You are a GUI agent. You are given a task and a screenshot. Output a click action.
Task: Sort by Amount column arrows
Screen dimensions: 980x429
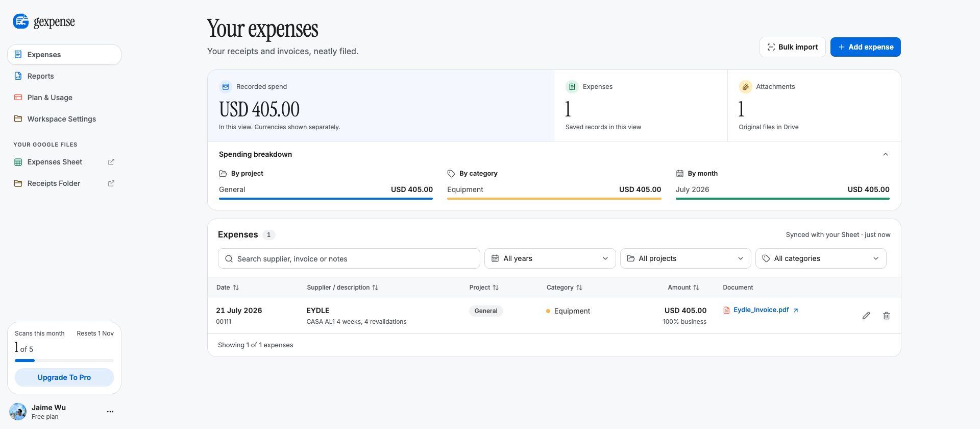pyautogui.click(x=696, y=288)
